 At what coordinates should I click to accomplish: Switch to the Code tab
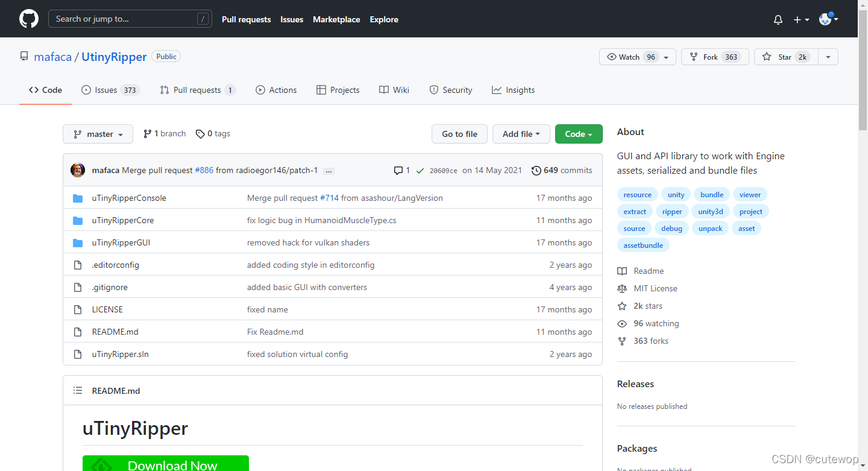tap(45, 90)
